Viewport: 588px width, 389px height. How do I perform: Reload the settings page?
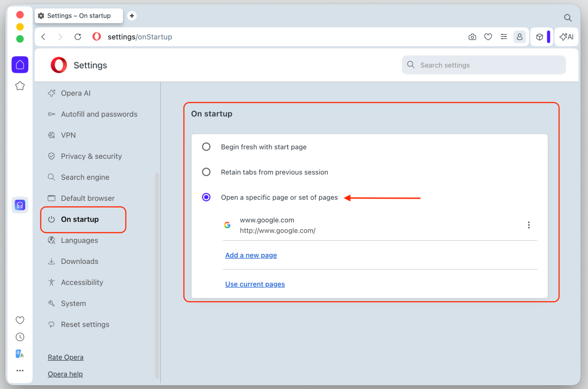coord(78,37)
